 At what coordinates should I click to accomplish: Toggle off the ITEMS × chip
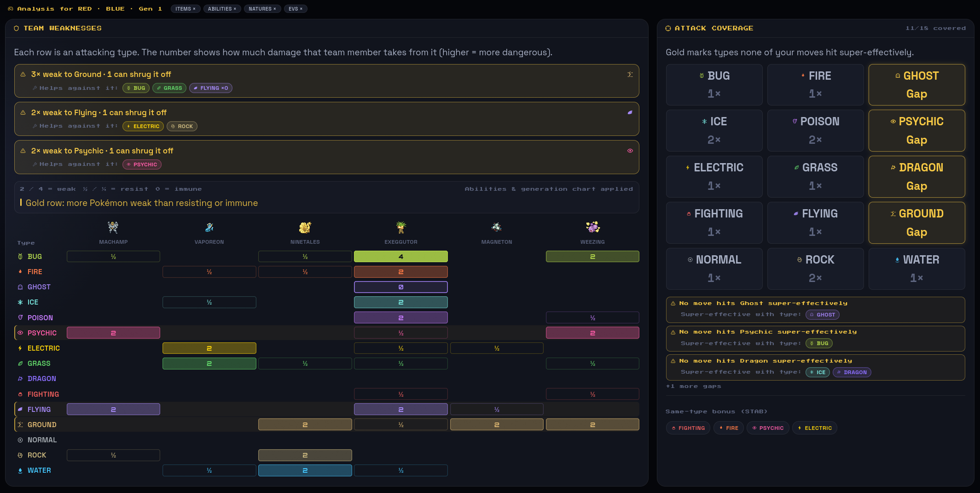point(186,9)
